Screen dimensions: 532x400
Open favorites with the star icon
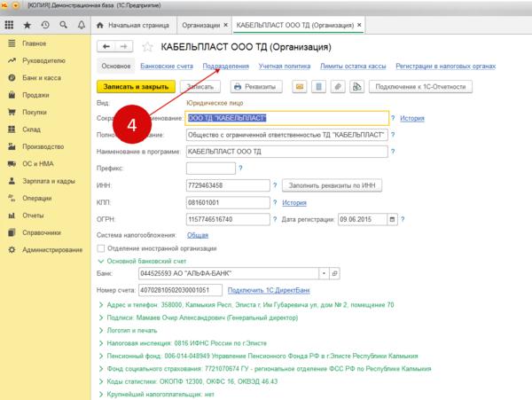click(27, 24)
